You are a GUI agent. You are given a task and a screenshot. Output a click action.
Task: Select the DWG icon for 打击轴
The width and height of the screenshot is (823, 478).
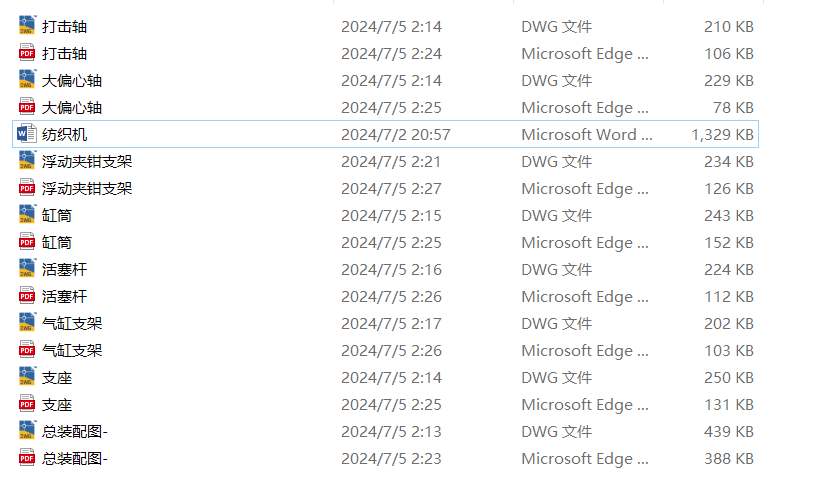point(27,25)
